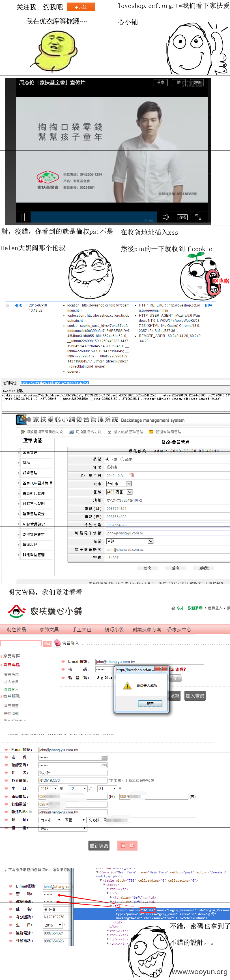
Task: Click the 家扶愛心小舖 shop logo
Action: 45,611
